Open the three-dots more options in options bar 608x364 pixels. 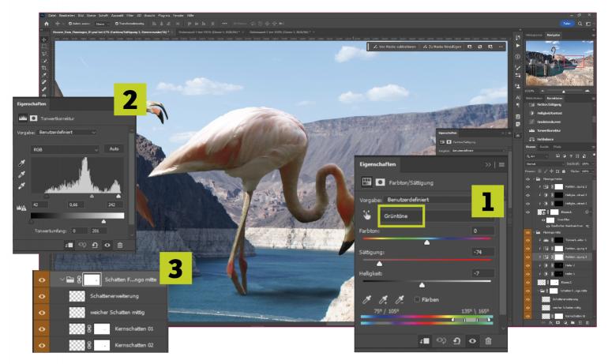(224, 24)
